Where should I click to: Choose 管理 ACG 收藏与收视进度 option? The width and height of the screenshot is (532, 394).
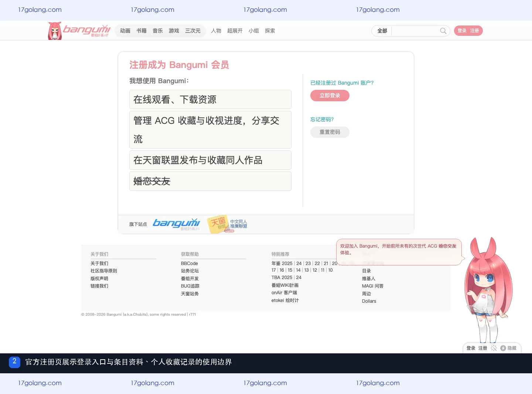click(x=210, y=130)
